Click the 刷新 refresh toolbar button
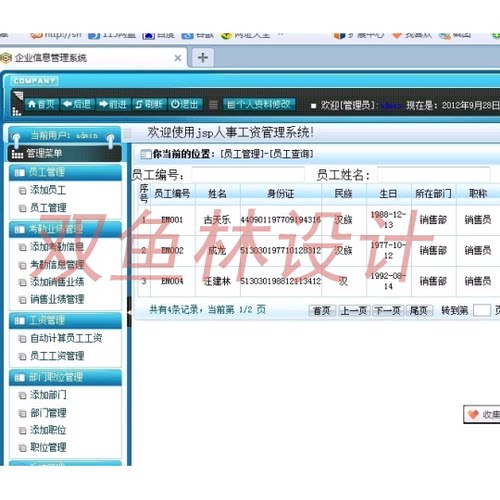The image size is (500, 500). click(149, 104)
